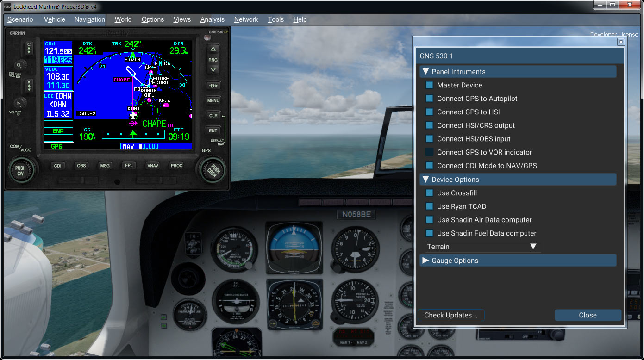Viewport: 644px width, 360px height.
Task: Toggle Use Crossfill option
Action: pos(429,193)
